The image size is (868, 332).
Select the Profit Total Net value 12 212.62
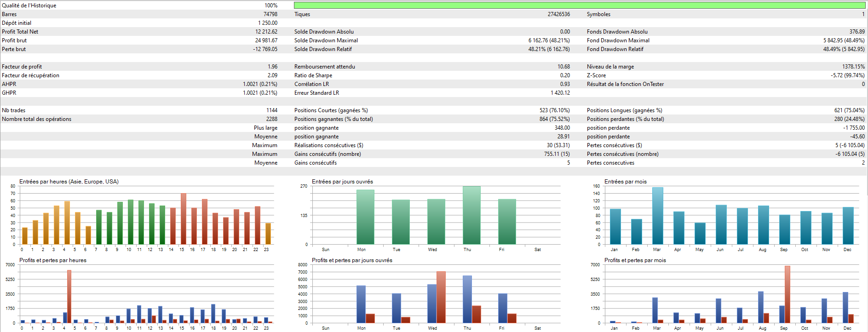[266, 32]
